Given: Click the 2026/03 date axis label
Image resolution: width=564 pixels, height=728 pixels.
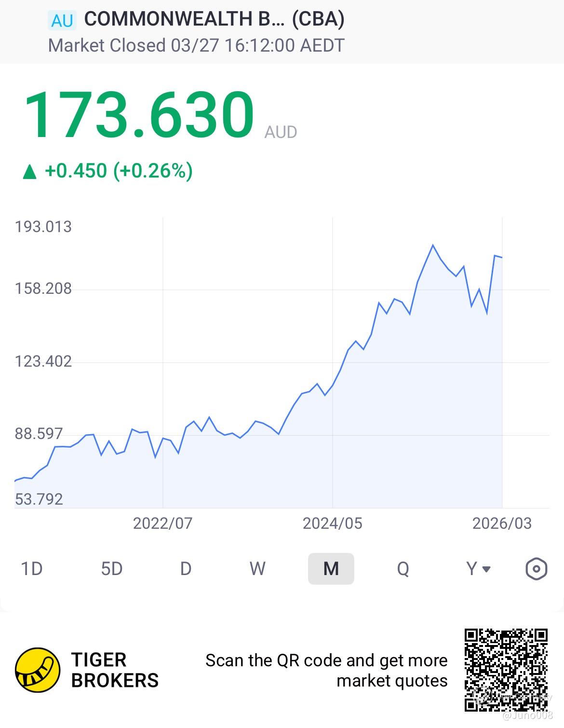Looking at the screenshot, I should pos(502,523).
